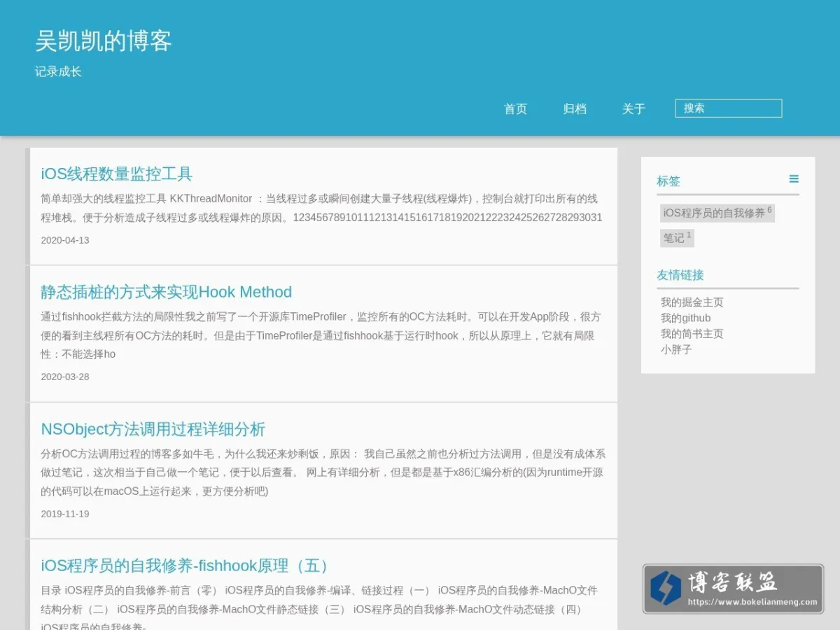This screenshot has width=840, height=630.
Task: Click the 友情链接 widget heading
Action: pyautogui.click(x=680, y=275)
